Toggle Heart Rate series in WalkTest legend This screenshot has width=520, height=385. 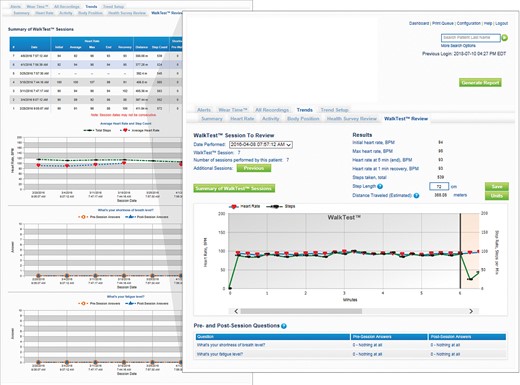click(245, 207)
